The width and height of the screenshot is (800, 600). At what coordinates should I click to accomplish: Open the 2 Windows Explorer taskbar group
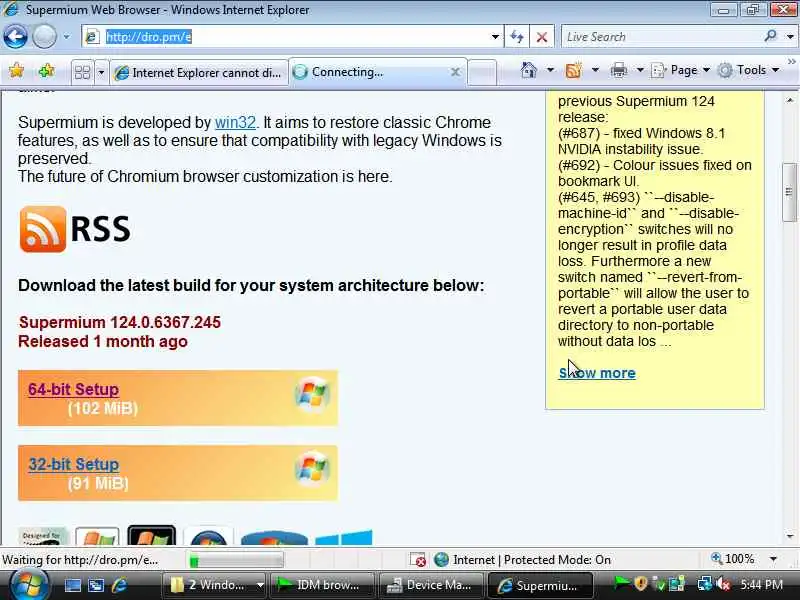click(215, 585)
